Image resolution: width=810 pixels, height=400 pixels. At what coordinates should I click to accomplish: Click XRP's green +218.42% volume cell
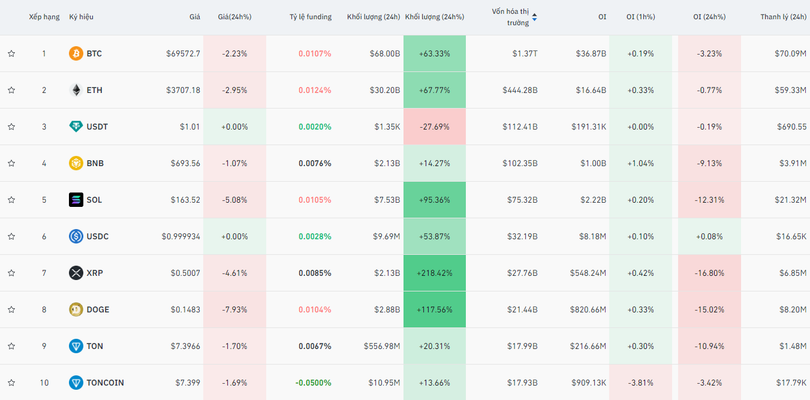coord(435,273)
